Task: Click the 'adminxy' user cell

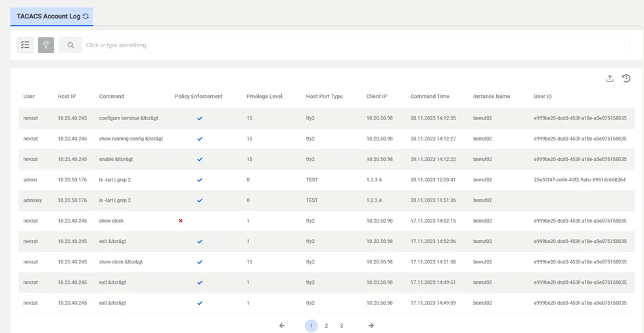Action: (x=32, y=200)
